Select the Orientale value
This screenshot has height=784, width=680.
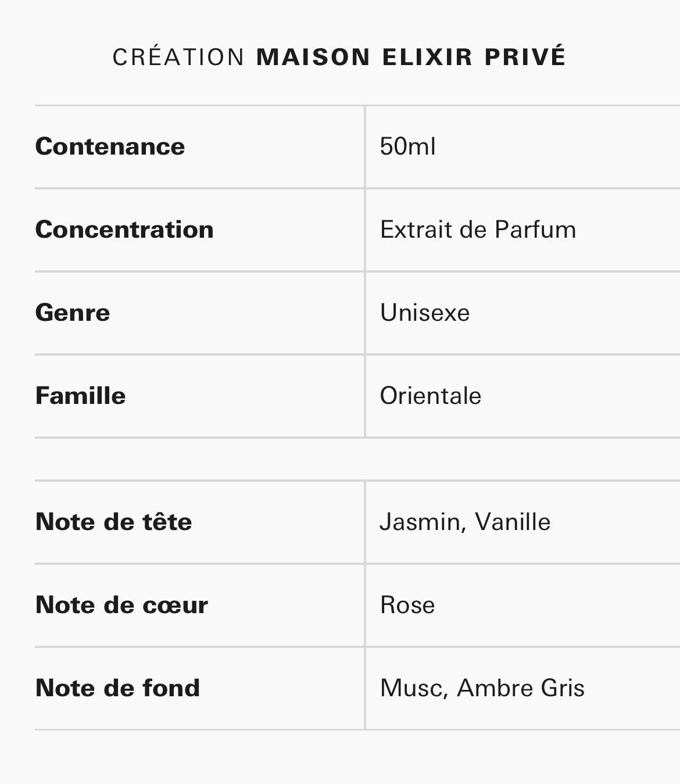point(431,396)
